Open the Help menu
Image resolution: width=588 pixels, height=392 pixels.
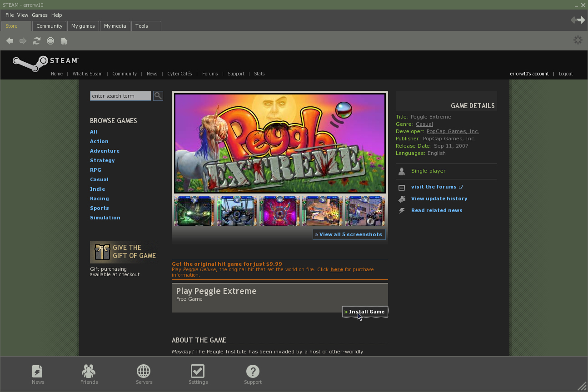tap(56, 15)
